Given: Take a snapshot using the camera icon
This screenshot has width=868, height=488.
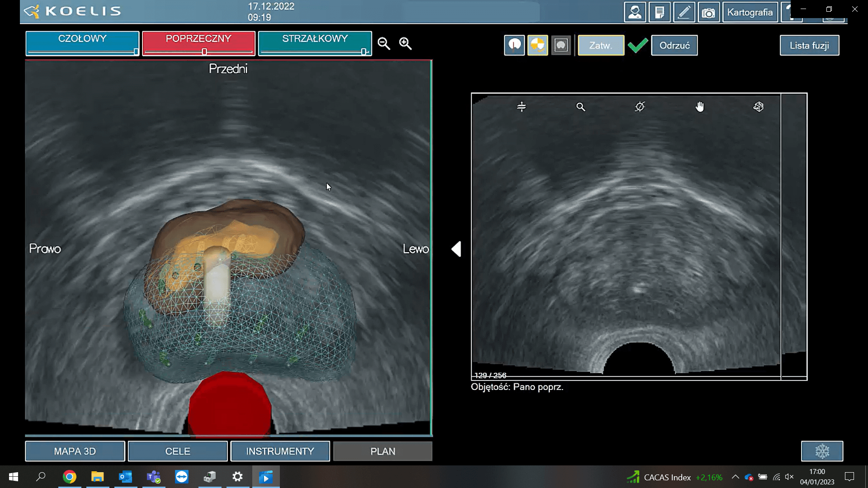Looking at the screenshot, I should click(x=708, y=12).
